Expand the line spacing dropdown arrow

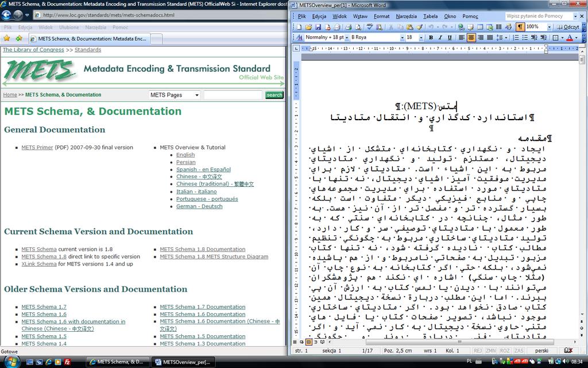506,37
